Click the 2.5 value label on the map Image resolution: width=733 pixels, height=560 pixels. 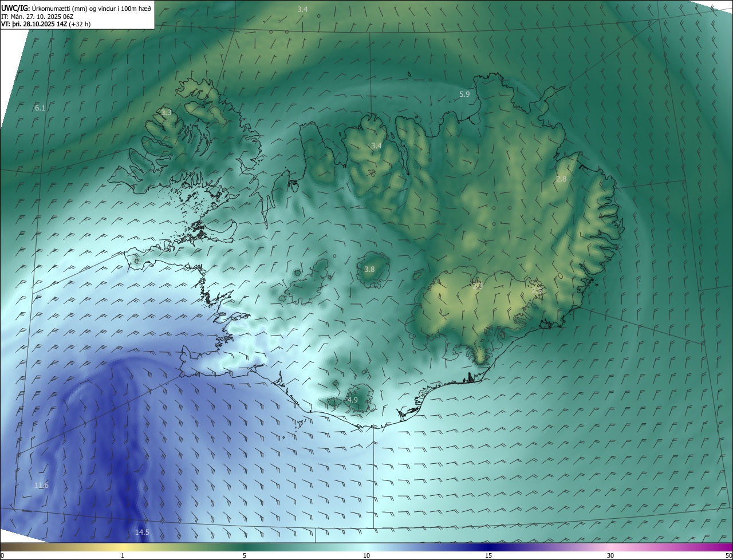click(537, 291)
